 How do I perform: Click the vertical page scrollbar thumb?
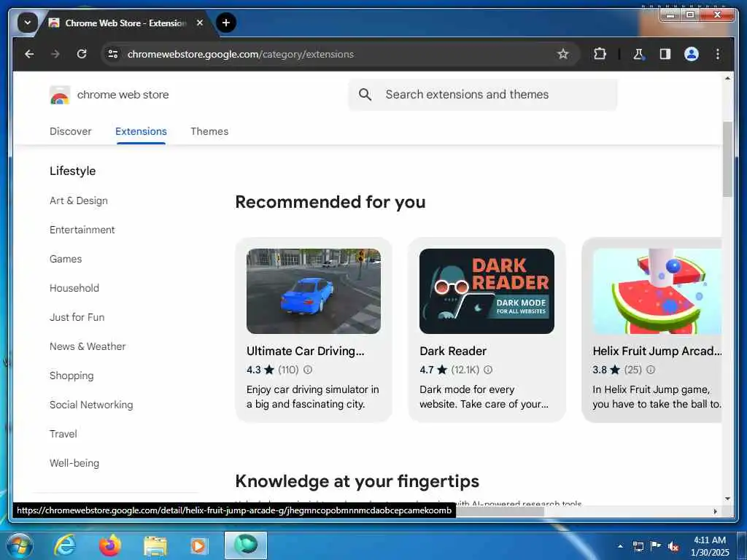tap(727, 159)
